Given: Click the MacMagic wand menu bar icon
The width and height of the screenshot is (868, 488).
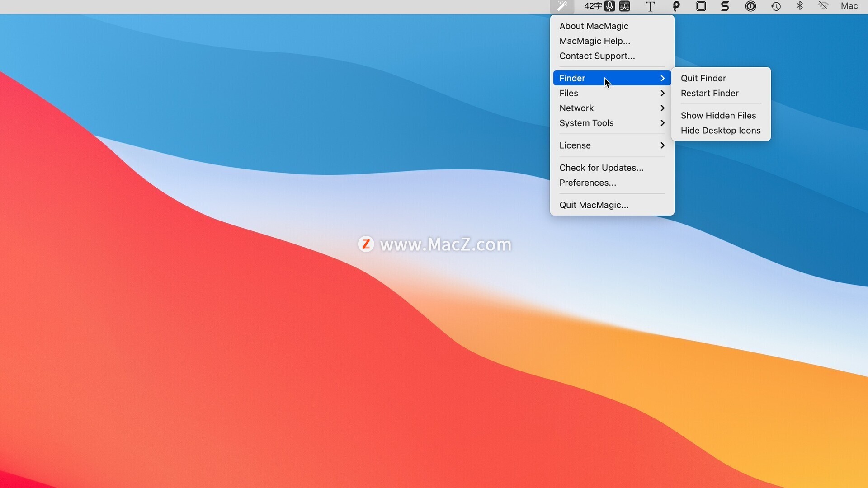Looking at the screenshot, I should pos(562,6).
